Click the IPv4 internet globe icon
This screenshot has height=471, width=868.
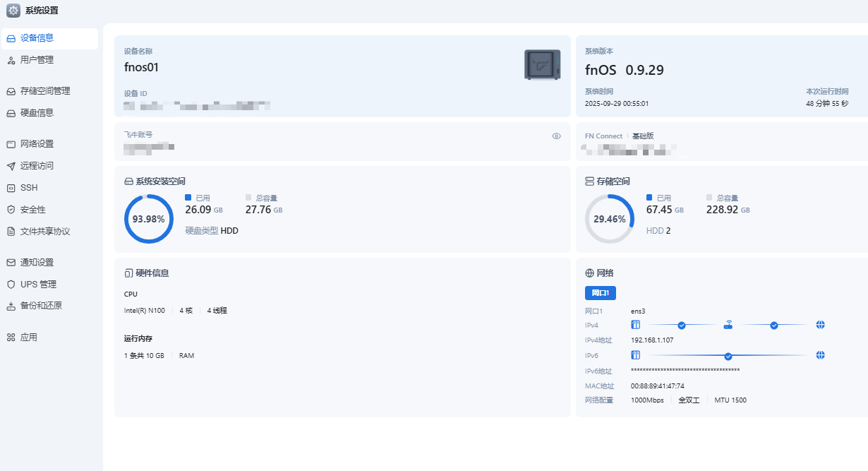[821, 325]
